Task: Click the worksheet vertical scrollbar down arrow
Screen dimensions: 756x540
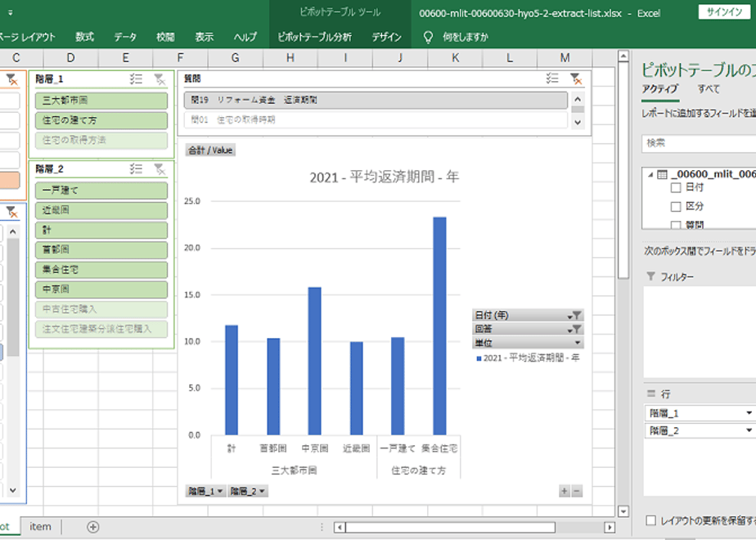Action: click(x=623, y=511)
